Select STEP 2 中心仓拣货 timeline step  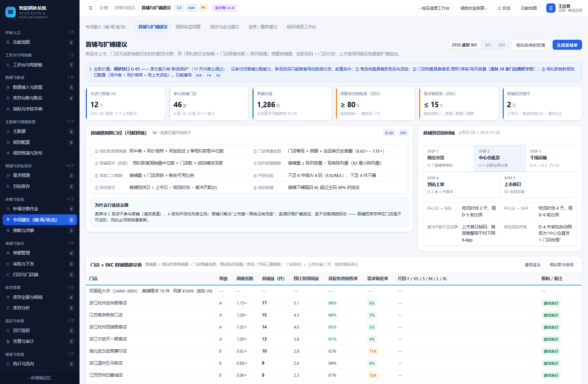500,158
